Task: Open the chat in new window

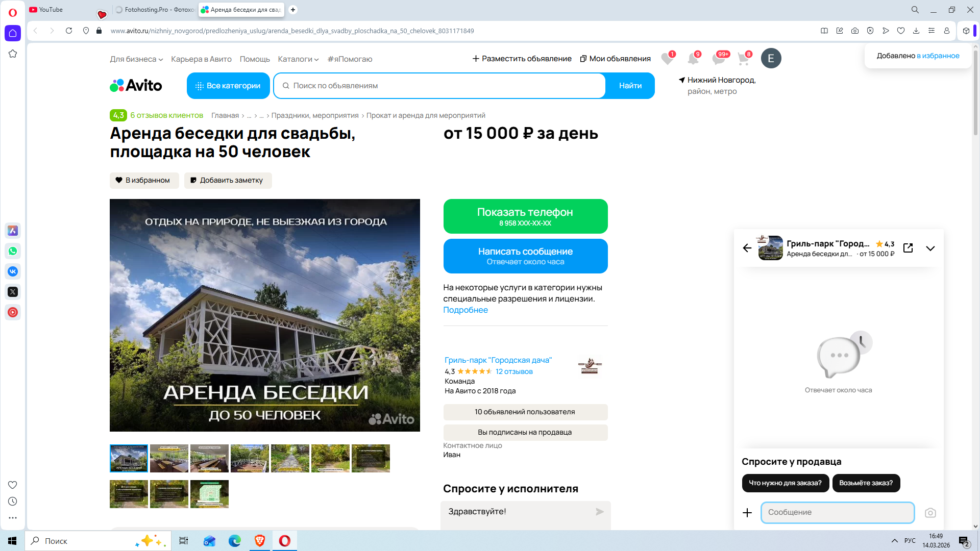Action: (908, 248)
